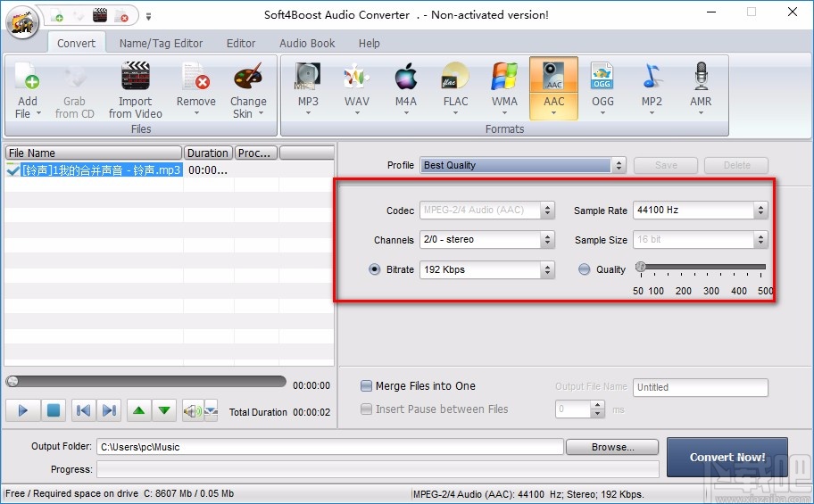Select the Bitrate radio button
814x504 pixels.
[374, 269]
